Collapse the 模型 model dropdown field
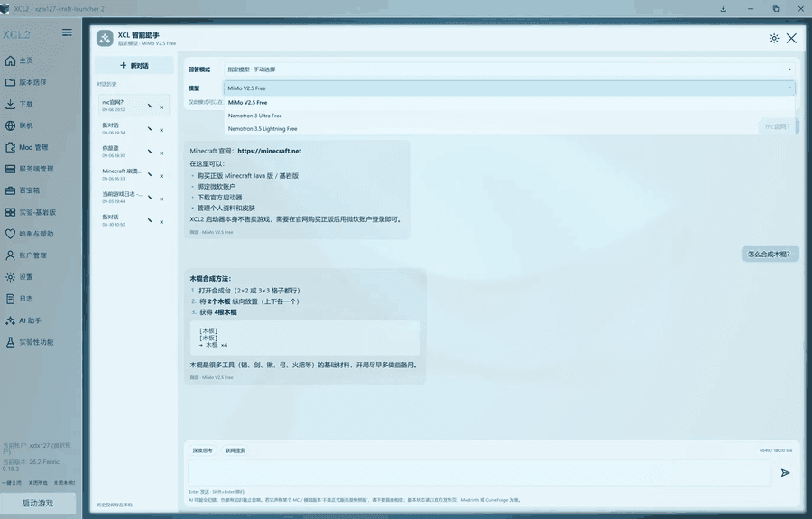The width and height of the screenshot is (812, 519). (510, 88)
